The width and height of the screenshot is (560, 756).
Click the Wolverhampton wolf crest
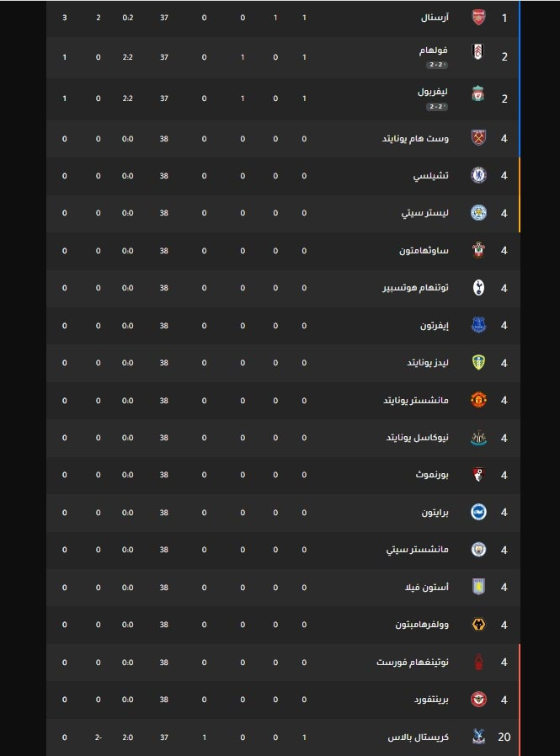pos(478,625)
